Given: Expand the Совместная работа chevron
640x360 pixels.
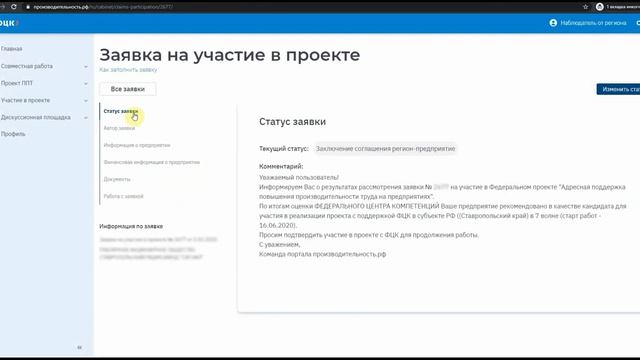Looking at the screenshot, I should [86, 67].
